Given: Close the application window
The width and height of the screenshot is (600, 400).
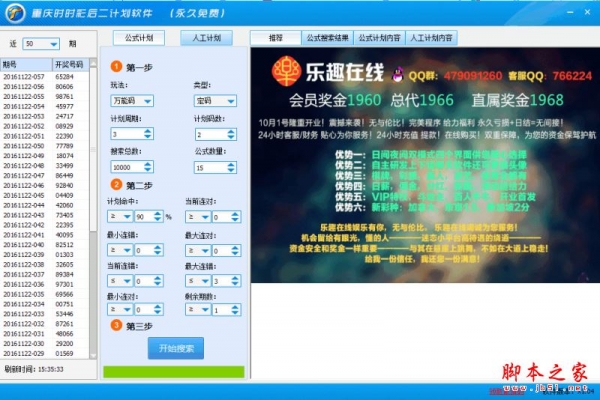Looking at the screenshot, I should (x=587, y=12).
